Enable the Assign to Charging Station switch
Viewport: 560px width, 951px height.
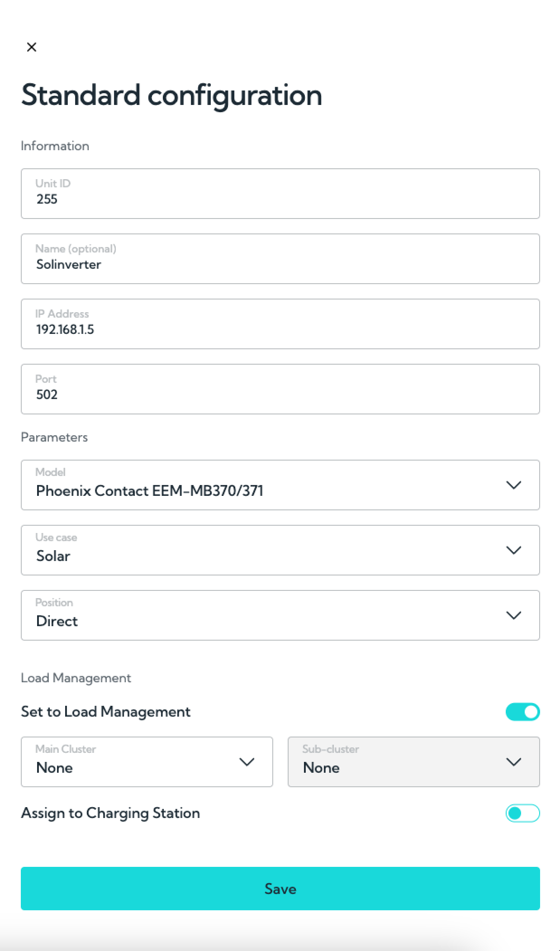click(522, 813)
